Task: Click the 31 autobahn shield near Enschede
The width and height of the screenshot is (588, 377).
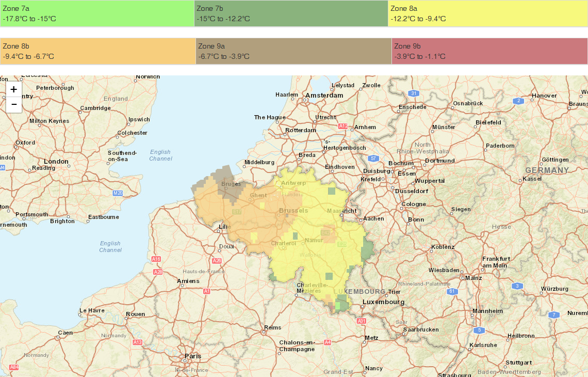Action: click(x=413, y=93)
